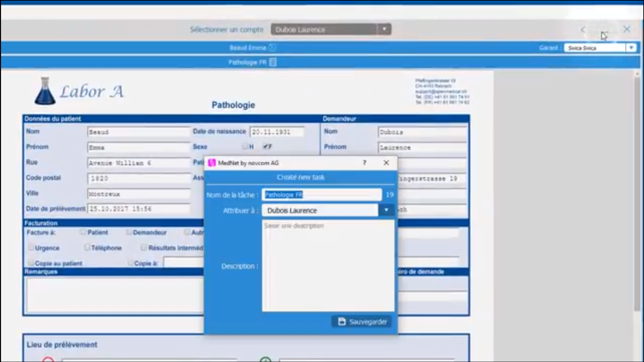Click the back arrow near the window controls
This screenshot has height=362, width=644.
[582, 29]
